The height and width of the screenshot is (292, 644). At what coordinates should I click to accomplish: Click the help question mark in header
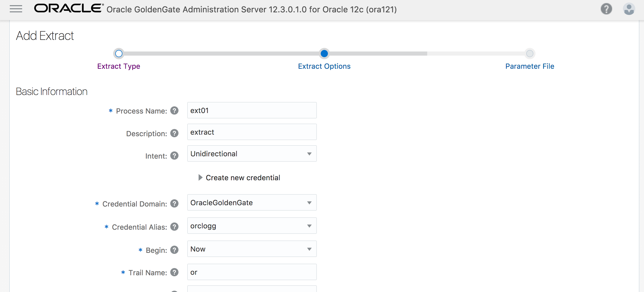coord(606,9)
